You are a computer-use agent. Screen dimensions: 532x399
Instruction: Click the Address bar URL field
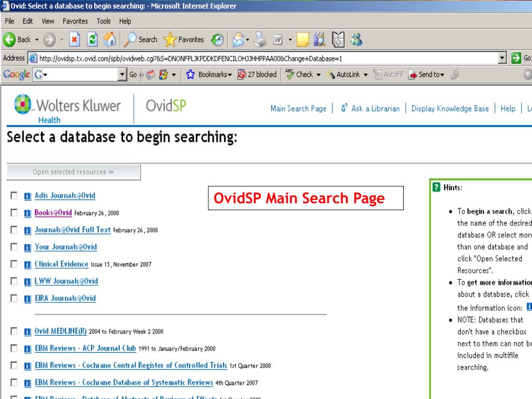(x=263, y=58)
